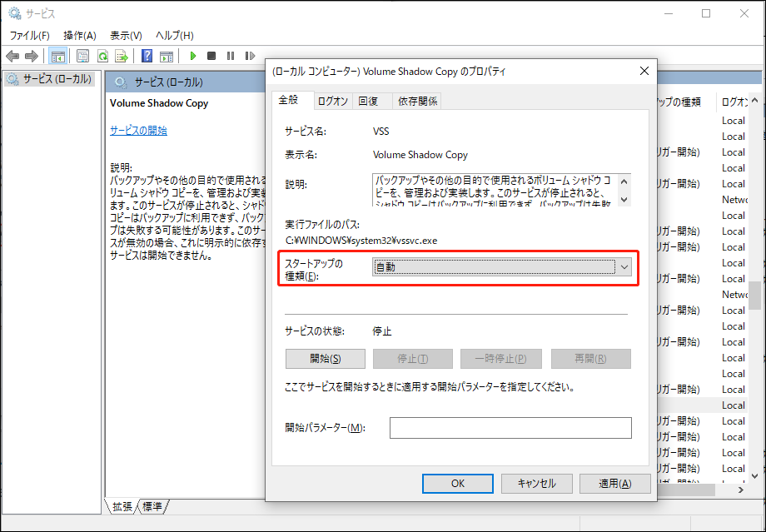The height and width of the screenshot is (532, 766).
Task: Click the Show/Hide Console Tree icon
Action: coord(57,56)
